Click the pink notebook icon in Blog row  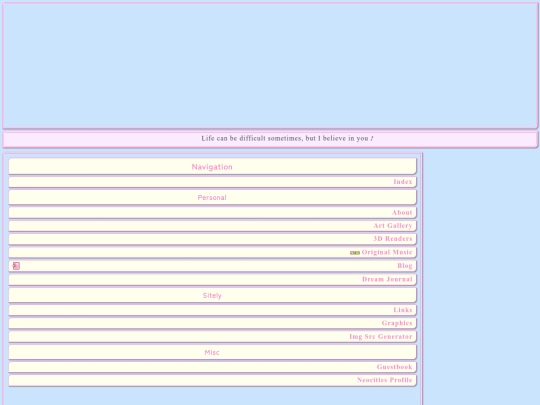click(x=16, y=266)
